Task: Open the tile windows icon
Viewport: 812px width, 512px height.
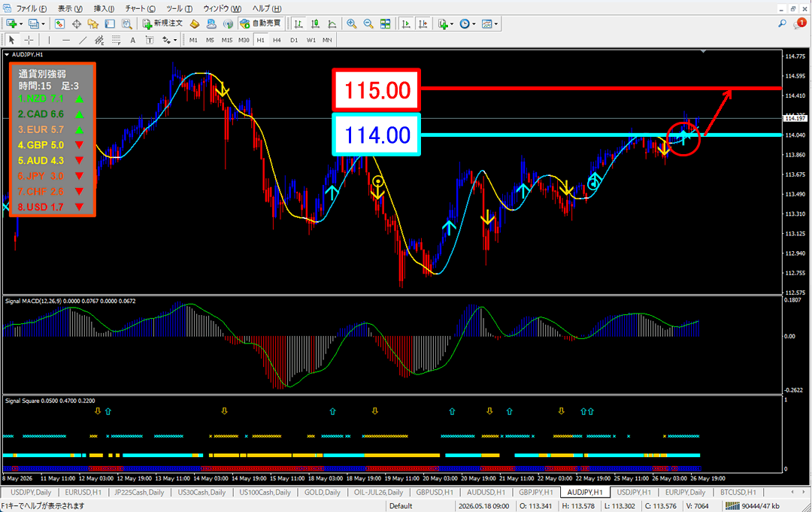Action: (x=385, y=24)
